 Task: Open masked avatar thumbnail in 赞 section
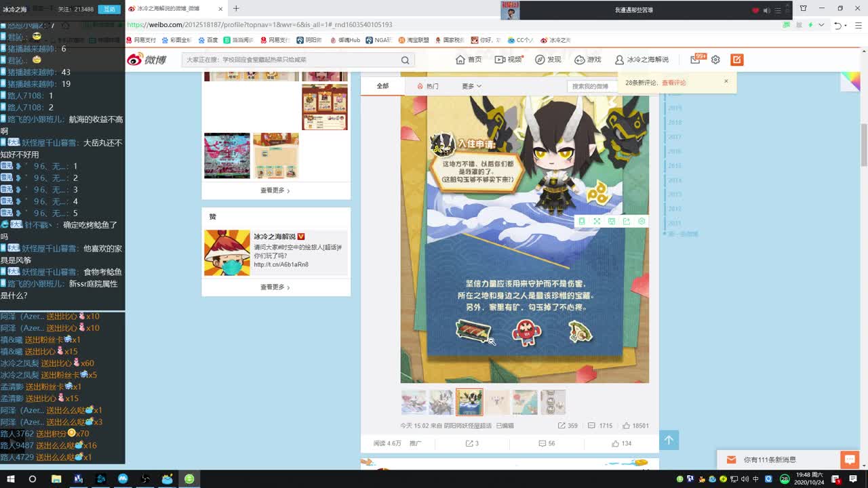(227, 253)
